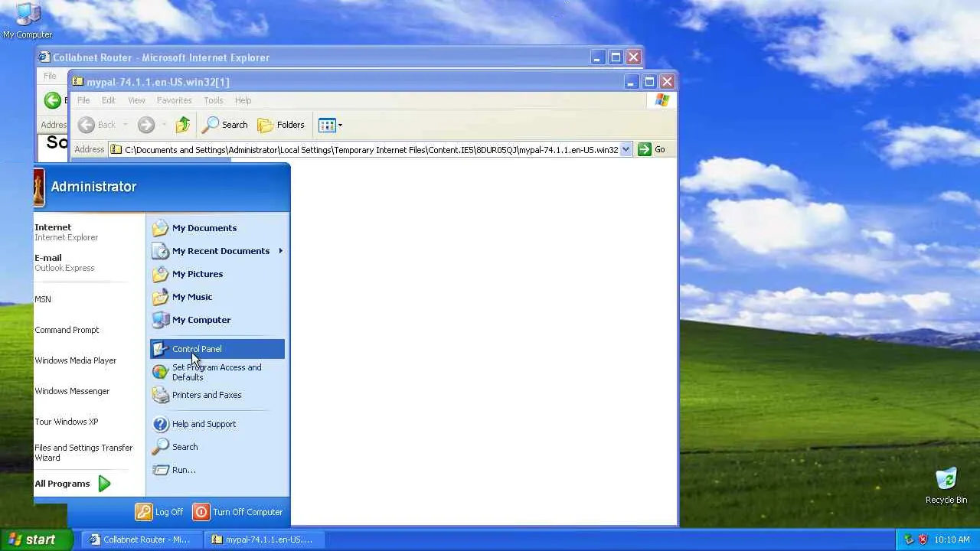The height and width of the screenshot is (551, 980).
Task: Switch to mypal-74.1.1.en-US taskbar button
Action: point(263,540)
